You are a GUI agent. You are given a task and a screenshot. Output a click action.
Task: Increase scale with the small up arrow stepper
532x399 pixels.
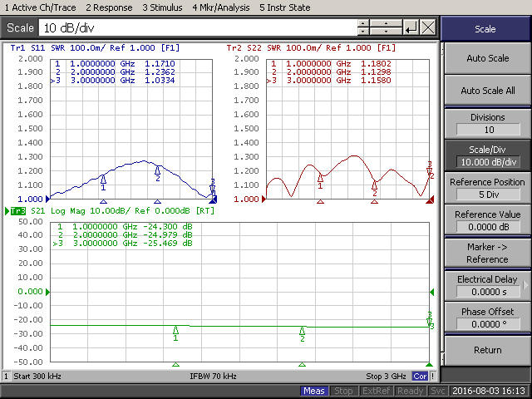pos(363,23)
